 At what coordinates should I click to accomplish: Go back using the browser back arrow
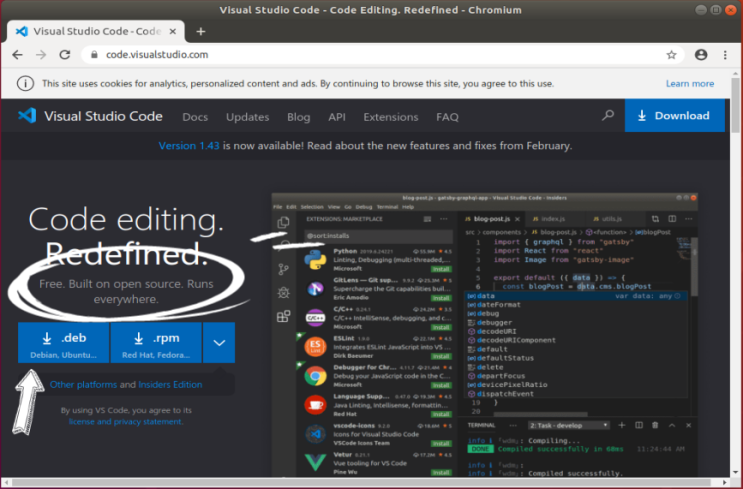point(18,55)
